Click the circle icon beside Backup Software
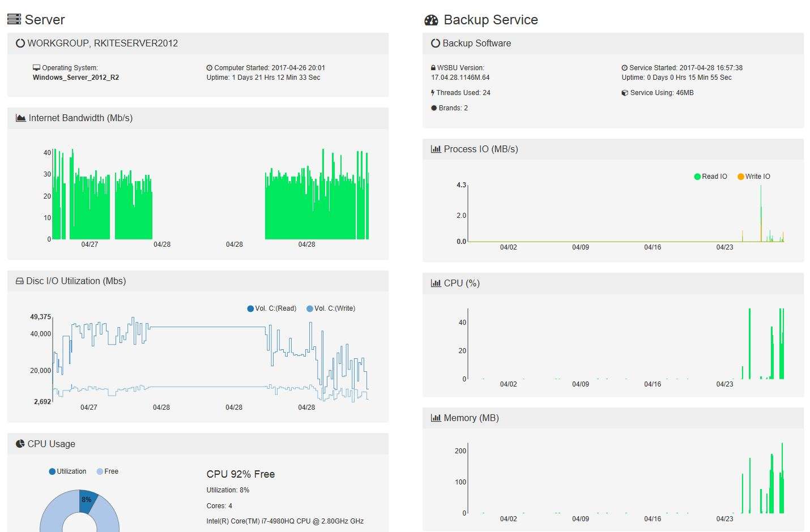Viewport: 810px width, 532px height. coord(436,43)
